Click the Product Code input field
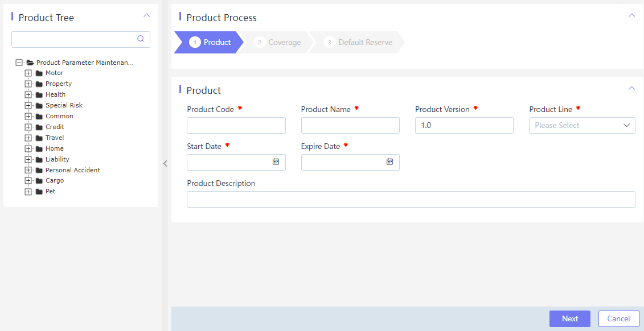 [x=236, y=126]
